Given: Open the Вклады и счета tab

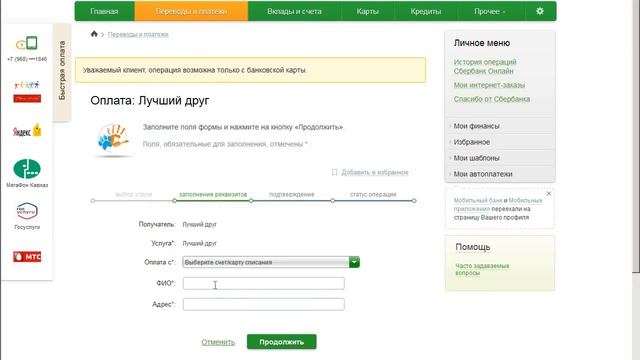Looking at the screenshot, I should click(x=294, y=11).
